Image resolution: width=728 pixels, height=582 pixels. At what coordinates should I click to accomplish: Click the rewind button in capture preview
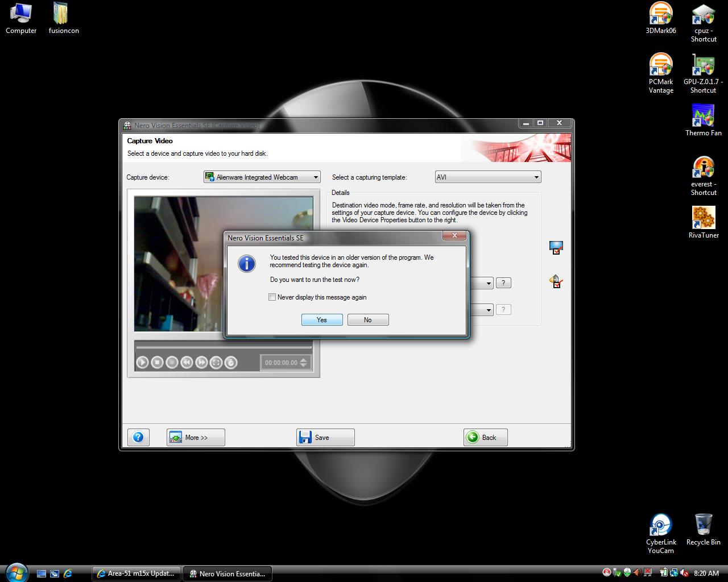(187, 362)
